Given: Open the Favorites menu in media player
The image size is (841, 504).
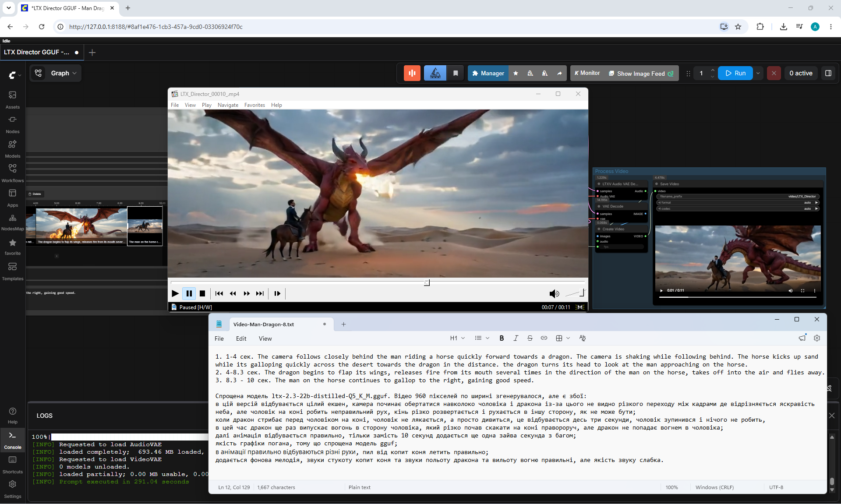Looking at the screenshot, I should (254, 105).
